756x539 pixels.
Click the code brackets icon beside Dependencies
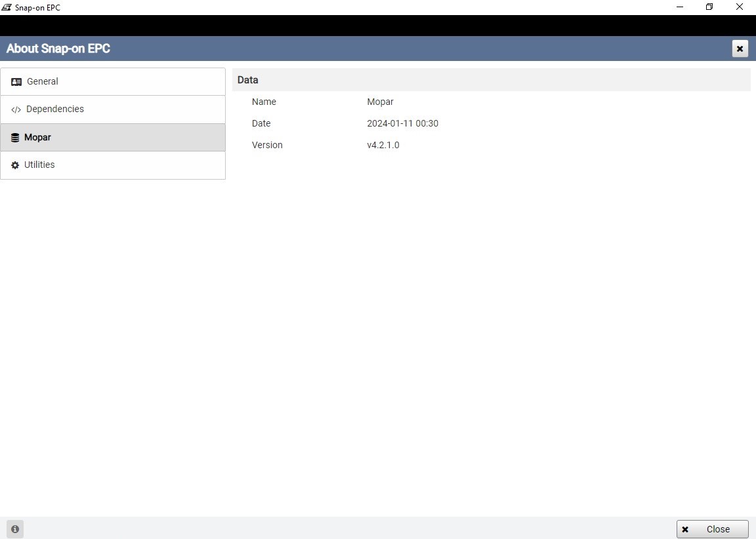pyautogui.click(x=16, y=110)
